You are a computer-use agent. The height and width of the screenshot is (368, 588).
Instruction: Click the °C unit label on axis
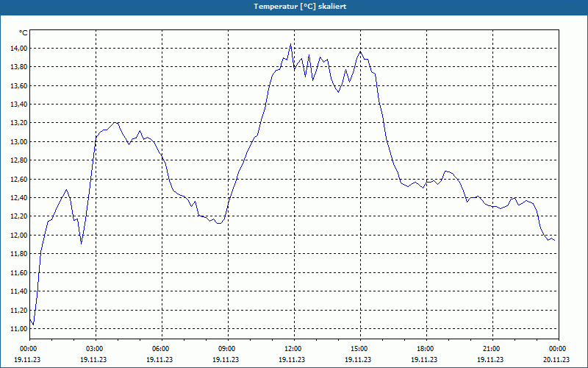[x=24, y=33]
